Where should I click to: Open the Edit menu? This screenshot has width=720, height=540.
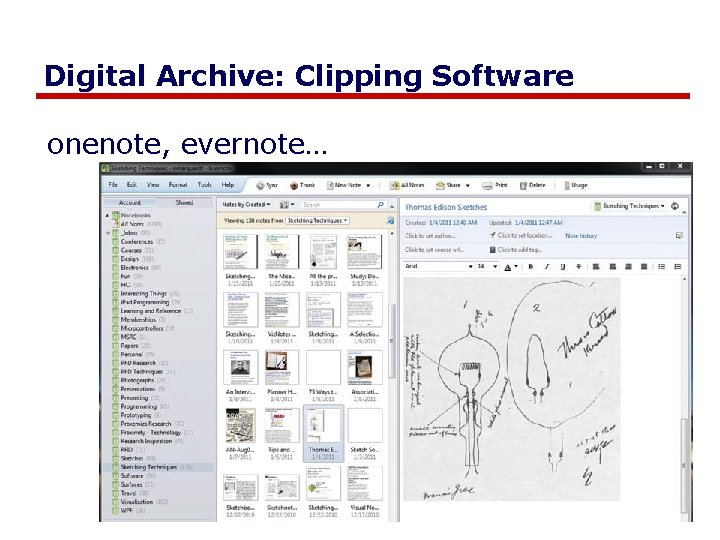132,185
